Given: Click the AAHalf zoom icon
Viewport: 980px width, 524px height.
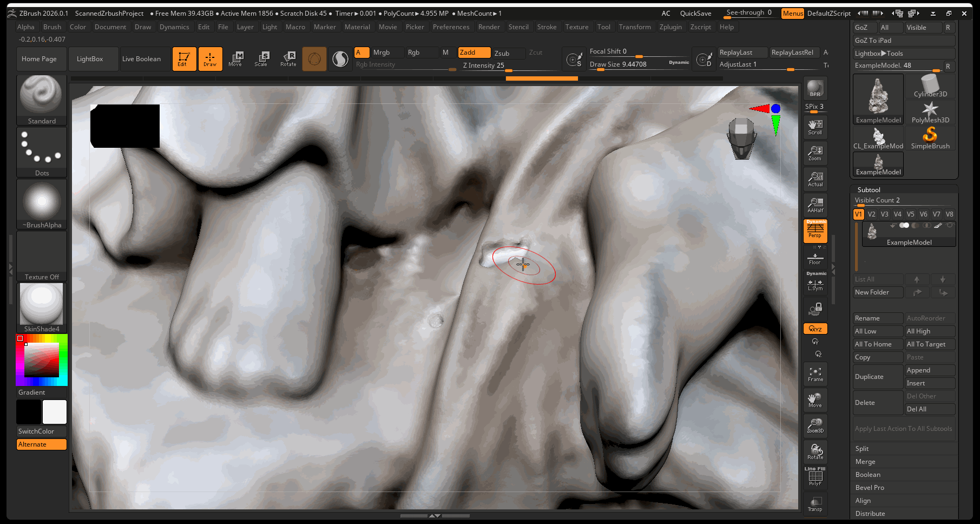Looking at the screenshot, I should (x=815, y=205).
